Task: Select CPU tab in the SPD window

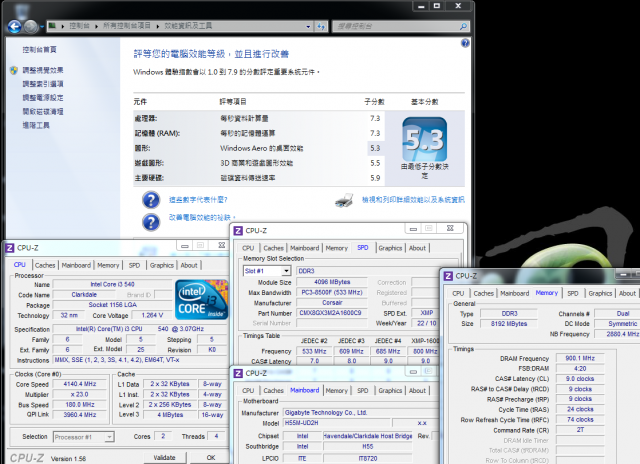Action: 248,248
